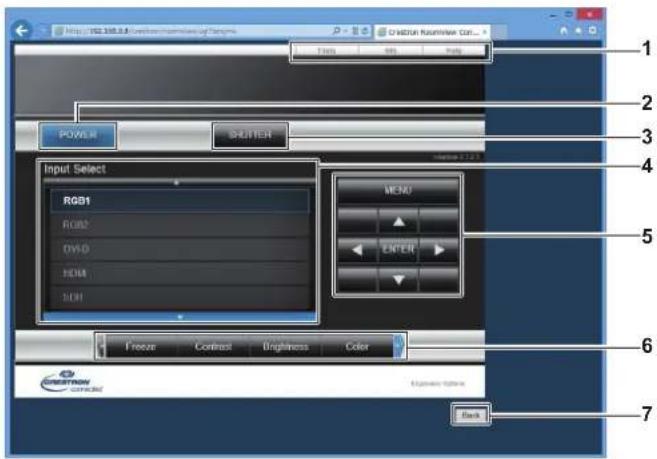Click the right arrow on the control pad
This screenshot has height=459, width=657.
click(439, 250)
